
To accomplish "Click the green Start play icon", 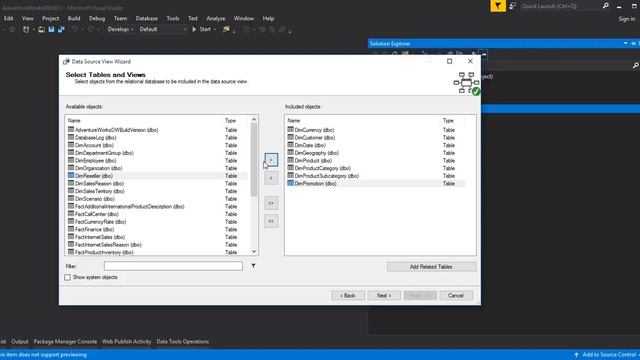I will pyautogui.click(x=194, y=29).
